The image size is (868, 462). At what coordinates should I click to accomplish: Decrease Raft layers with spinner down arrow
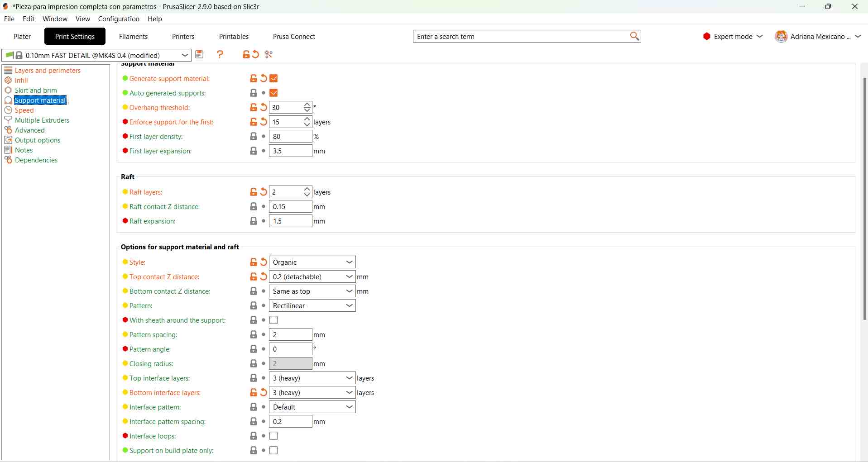click(307, 195)
